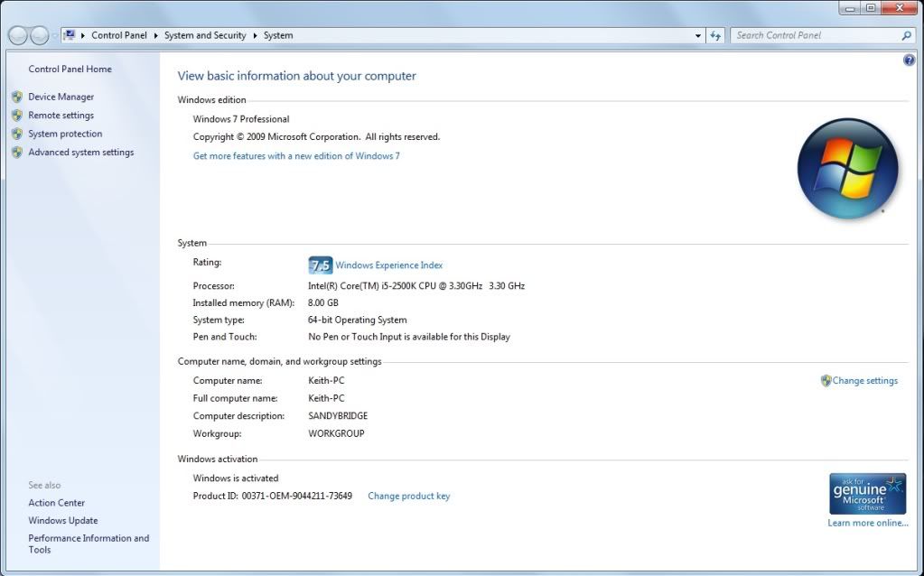
Task: Open System protection link
Action: (65, 134)
